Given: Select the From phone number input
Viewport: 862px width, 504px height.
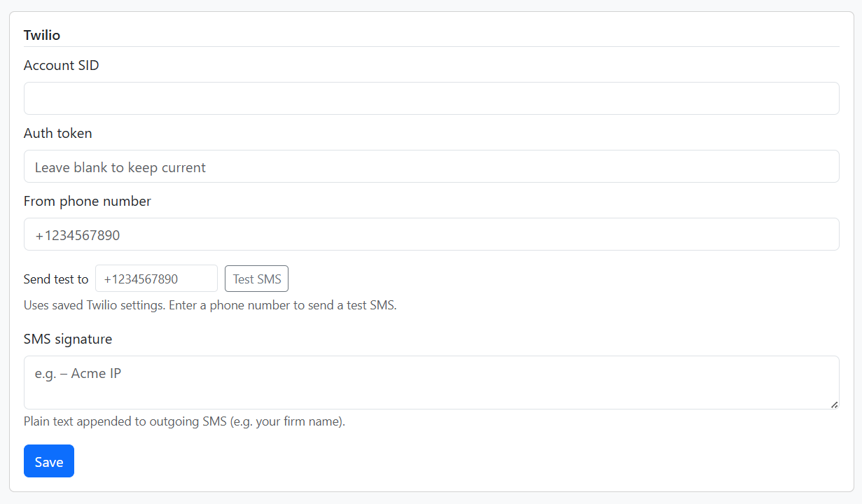Looking at the screenshot, I should (431, 234).
